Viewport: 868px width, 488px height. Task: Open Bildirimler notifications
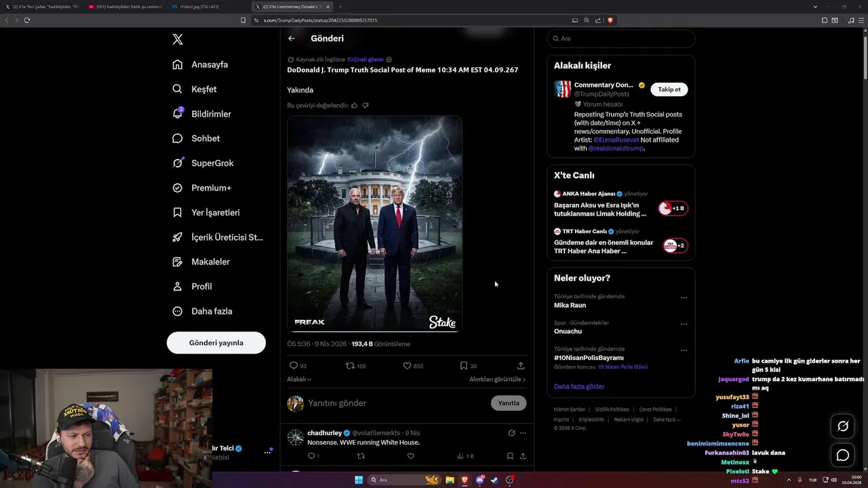[x=201, y=114]
